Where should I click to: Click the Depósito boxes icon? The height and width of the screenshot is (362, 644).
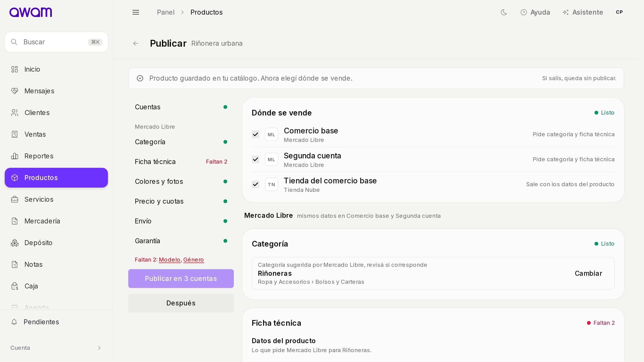pyautogui.click(x=15, y=243)
